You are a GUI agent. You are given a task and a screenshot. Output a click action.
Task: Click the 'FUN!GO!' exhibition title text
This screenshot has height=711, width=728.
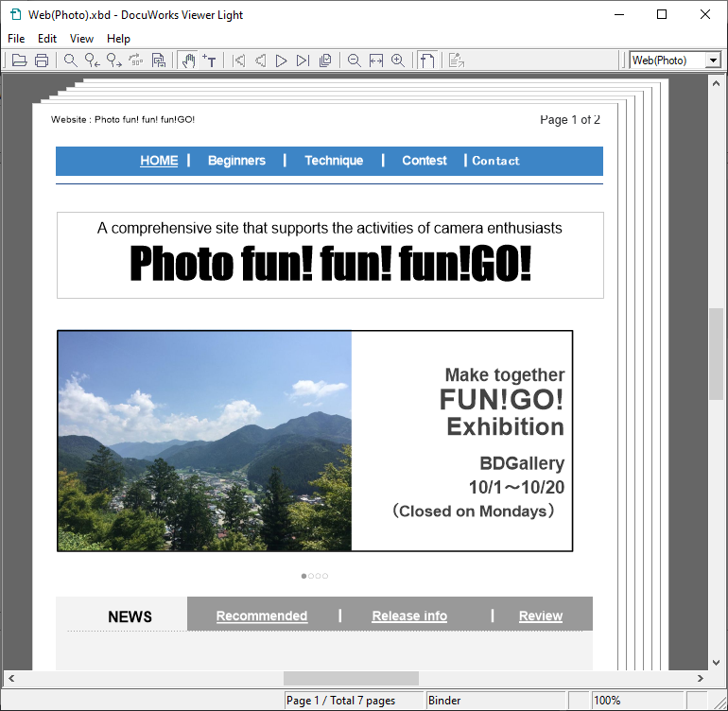[x=501, y=400]
